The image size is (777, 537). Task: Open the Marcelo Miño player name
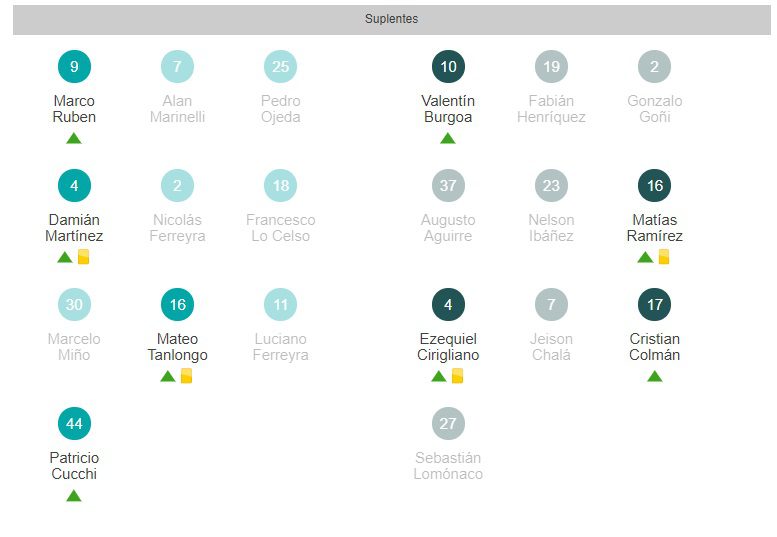click(74, 347)
